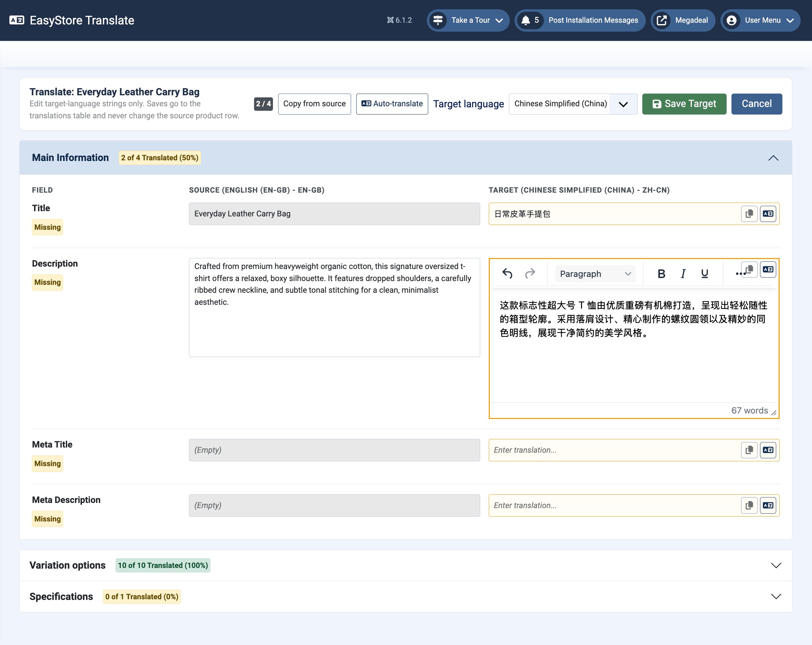Auto-translate the Meta Title field icon
Viewport: 812px width, 645px height.
point(768,450)
